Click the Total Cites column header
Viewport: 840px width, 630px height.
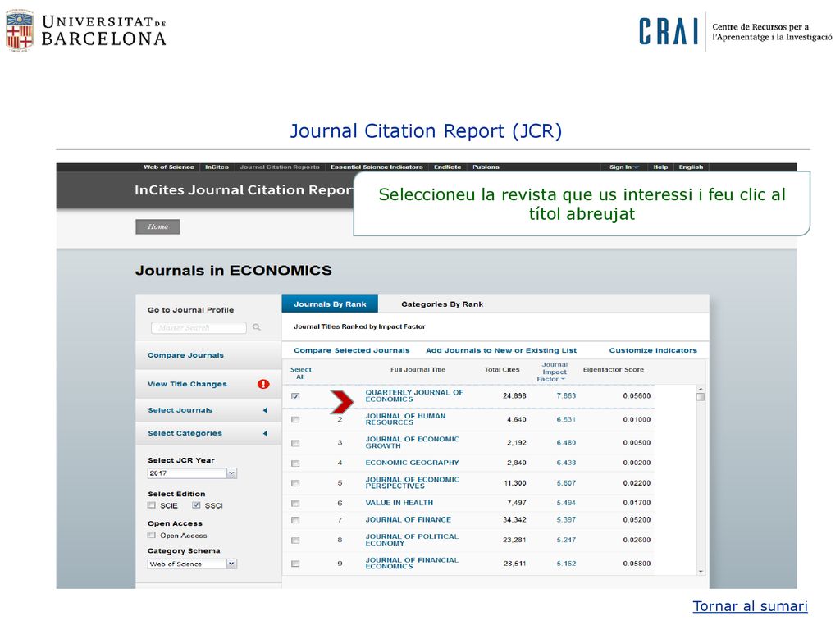pyautogui.click(x=502, y=370)
